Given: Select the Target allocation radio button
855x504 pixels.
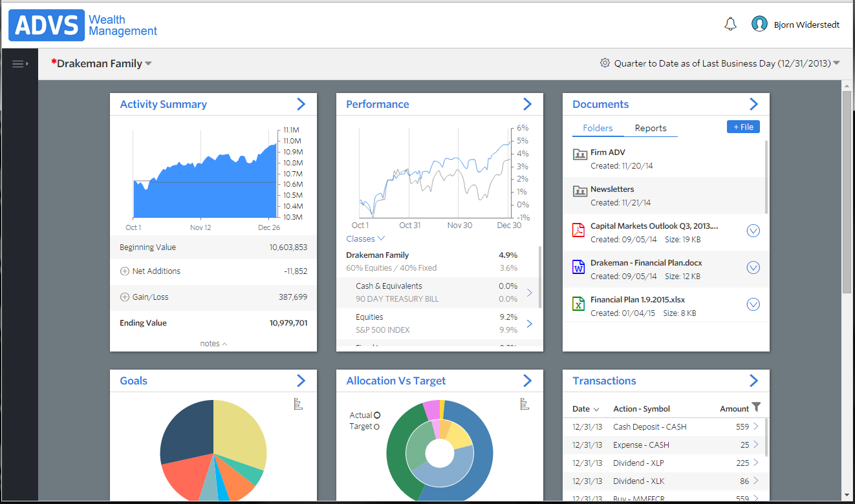Looking at the screenshot, I should pos(376,426).
